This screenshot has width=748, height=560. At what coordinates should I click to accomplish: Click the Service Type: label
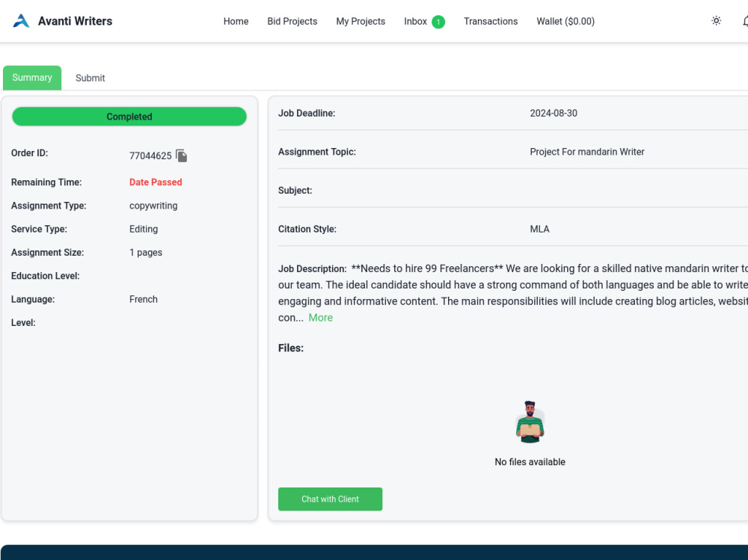coord(39,229)
